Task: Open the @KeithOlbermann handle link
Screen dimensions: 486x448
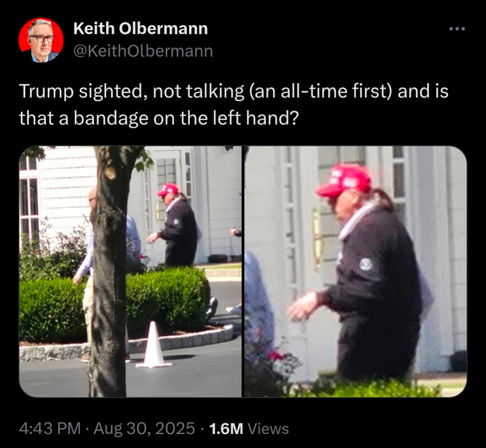Action: pos(143,51)
